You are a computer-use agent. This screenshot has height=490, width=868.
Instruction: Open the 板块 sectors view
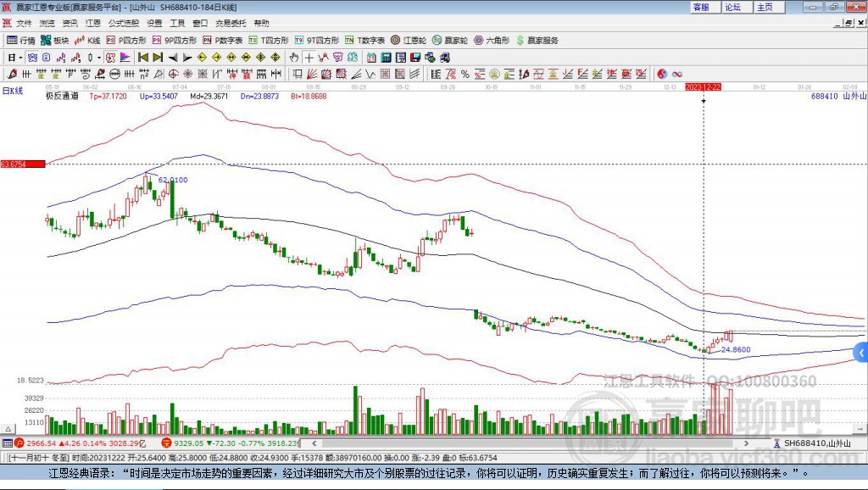pos(55,41)
